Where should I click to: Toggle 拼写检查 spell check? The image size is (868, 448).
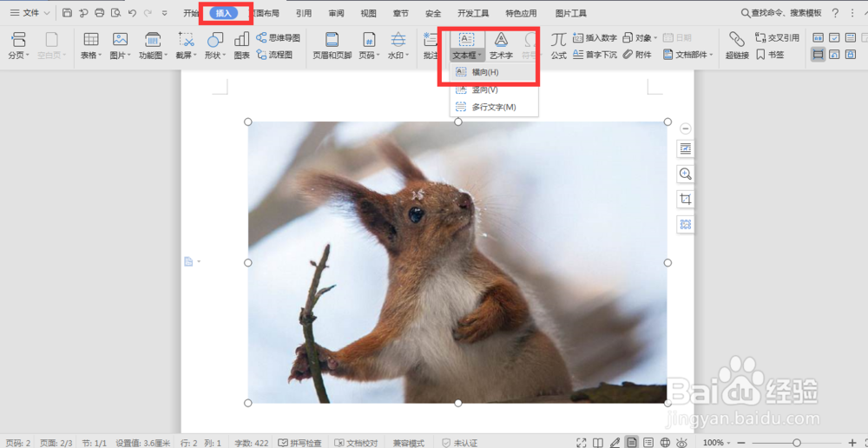click(x=299, y=443)
